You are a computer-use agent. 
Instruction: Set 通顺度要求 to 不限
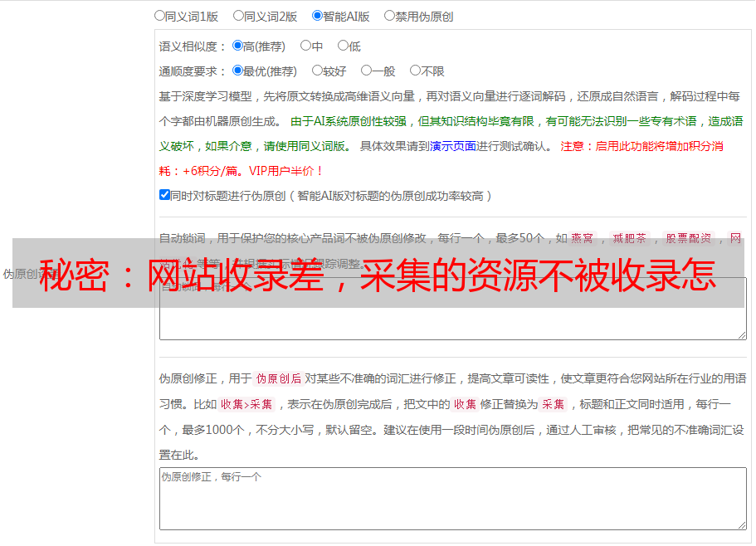415,71
